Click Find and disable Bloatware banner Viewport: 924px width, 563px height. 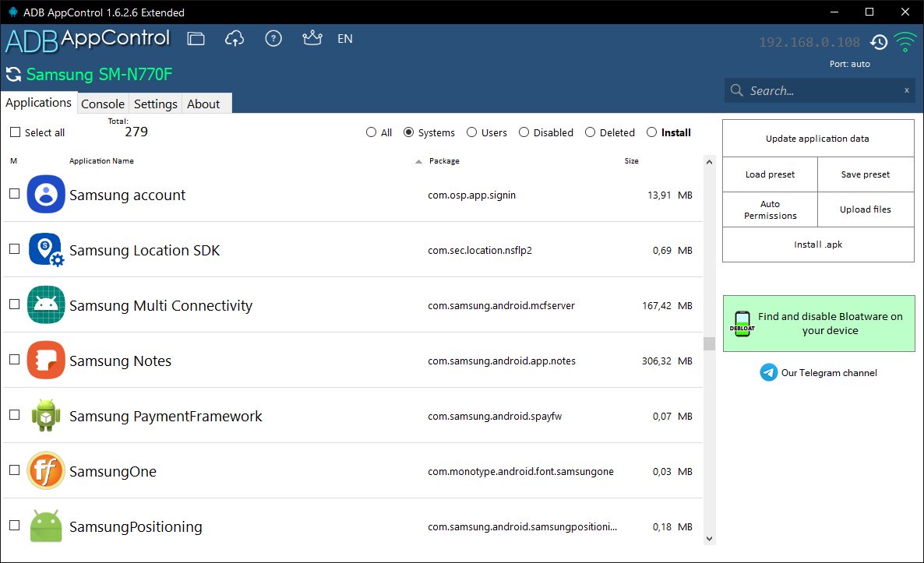tap(819, 323)
